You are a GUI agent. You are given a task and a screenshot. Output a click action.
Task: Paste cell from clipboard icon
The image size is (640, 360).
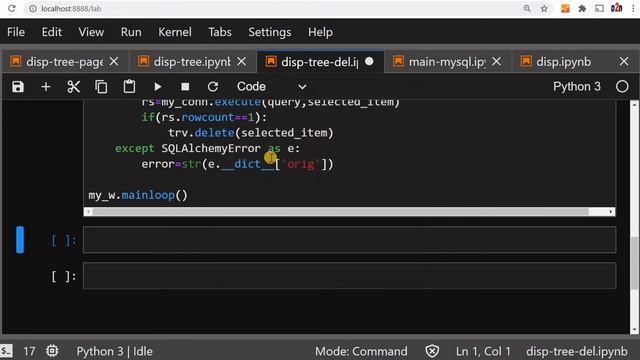click(x=129, y=87)
